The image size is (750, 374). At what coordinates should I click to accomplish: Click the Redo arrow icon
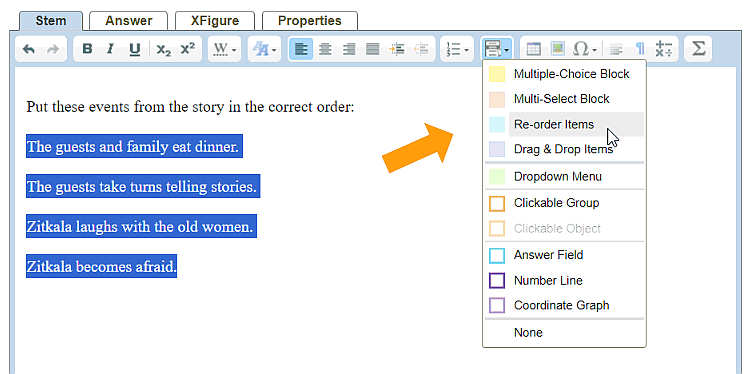pyautogui.click(x=53, y=49)
